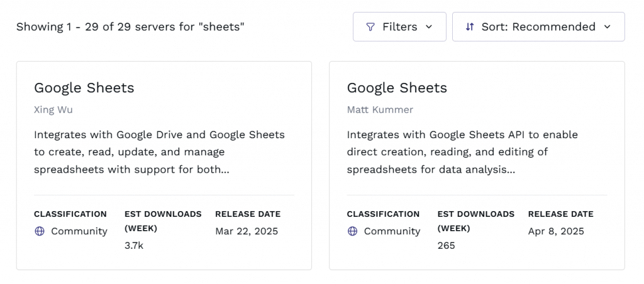Select author name Matt Kummer

(380, 109)
